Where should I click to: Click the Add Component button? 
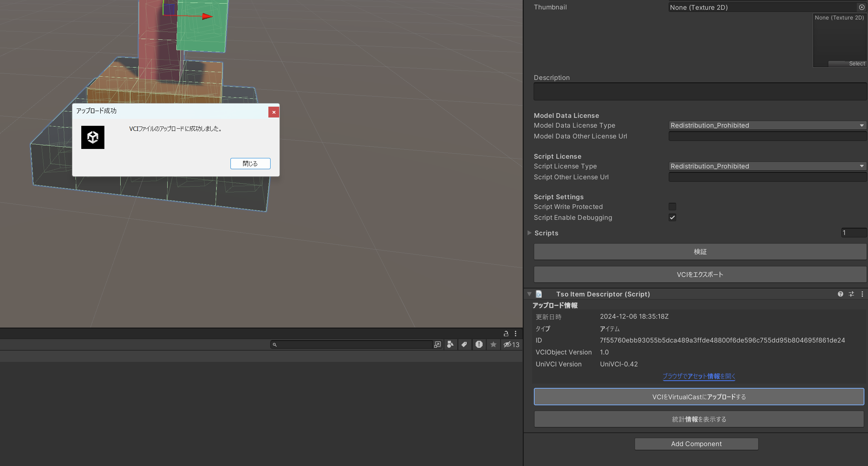[x=696, y=444]
